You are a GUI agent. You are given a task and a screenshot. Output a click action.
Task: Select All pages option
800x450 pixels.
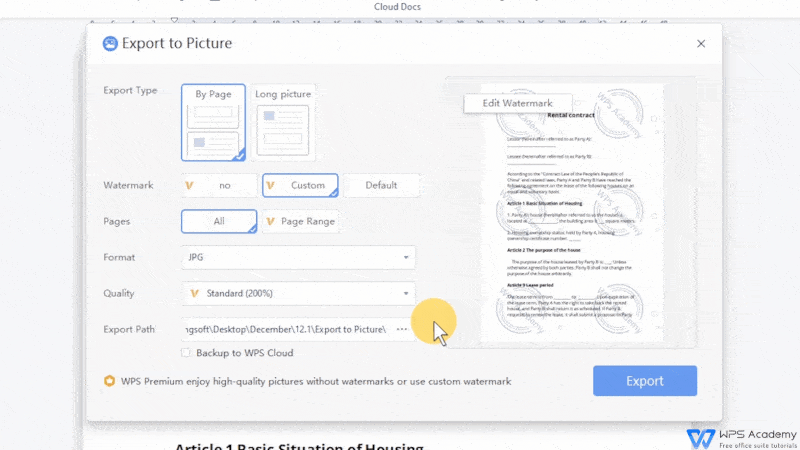point(219,221)
